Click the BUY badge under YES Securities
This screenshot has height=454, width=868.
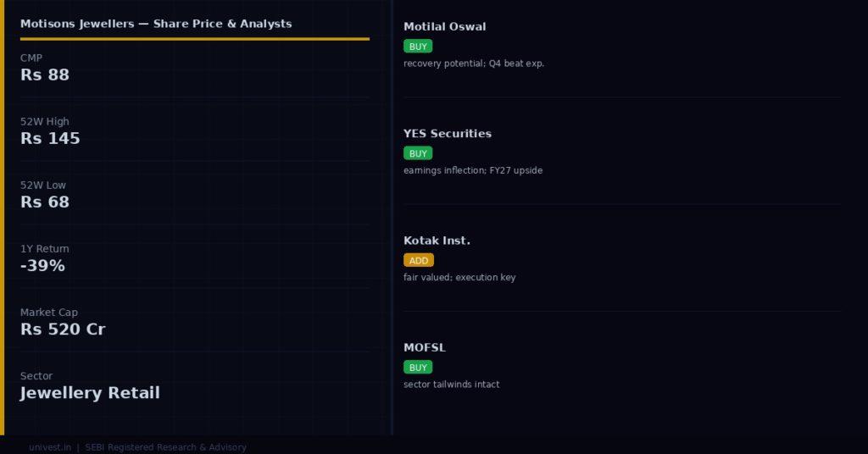click(x=418, y=153)
